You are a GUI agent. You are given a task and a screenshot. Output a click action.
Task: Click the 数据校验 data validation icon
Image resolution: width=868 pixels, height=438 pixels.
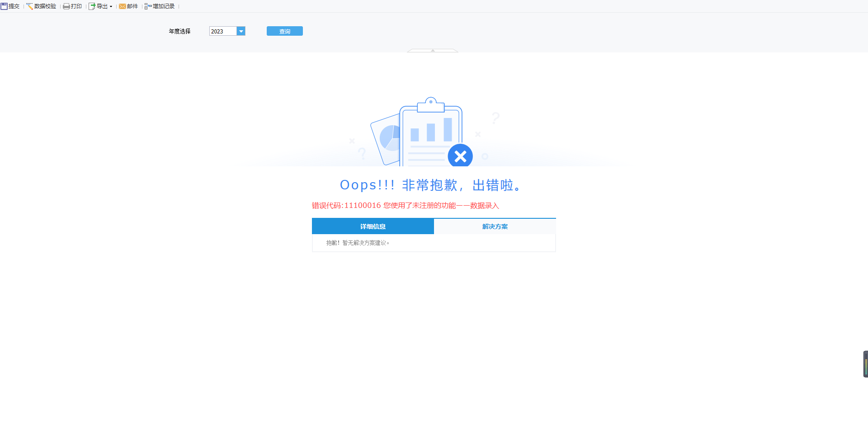point(30,6)
